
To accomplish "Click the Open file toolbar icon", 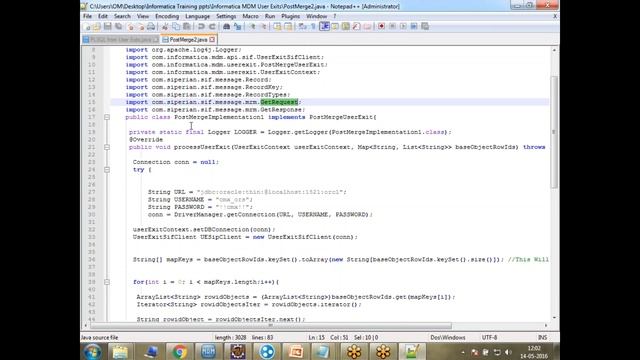I will coord(97,27).
